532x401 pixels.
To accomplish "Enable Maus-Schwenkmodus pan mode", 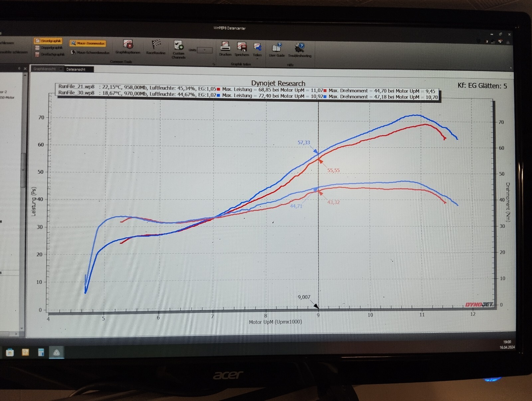I will pyautogui.click(x=90, y=53).
